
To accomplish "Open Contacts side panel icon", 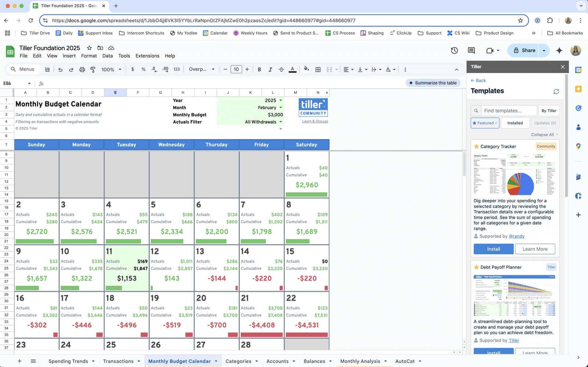I will (578, 127).
